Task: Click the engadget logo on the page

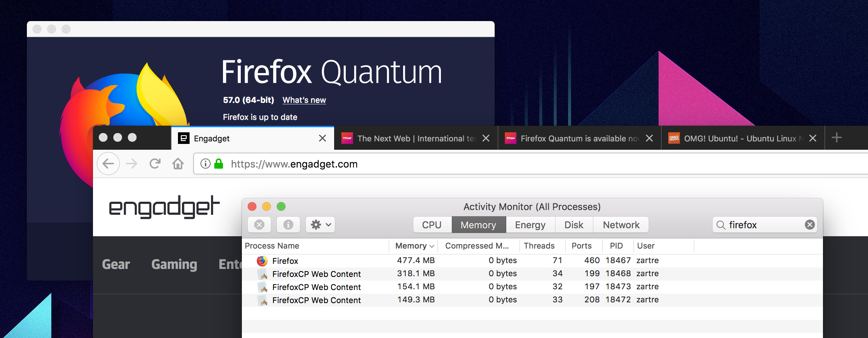Action: tap(164, 207)
